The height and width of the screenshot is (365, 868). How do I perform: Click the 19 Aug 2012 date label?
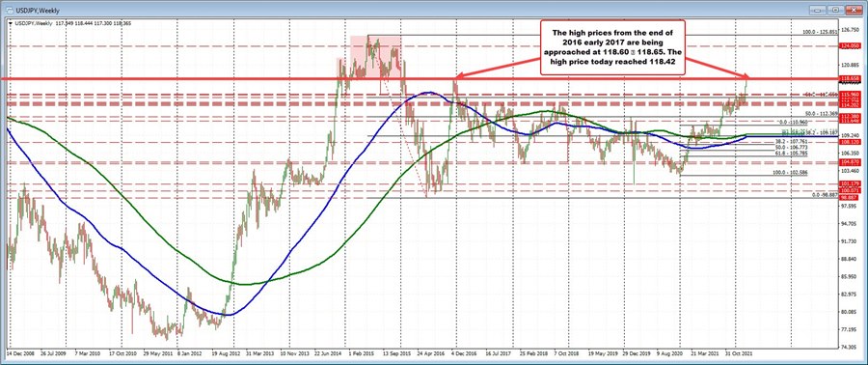pos(227,352)
